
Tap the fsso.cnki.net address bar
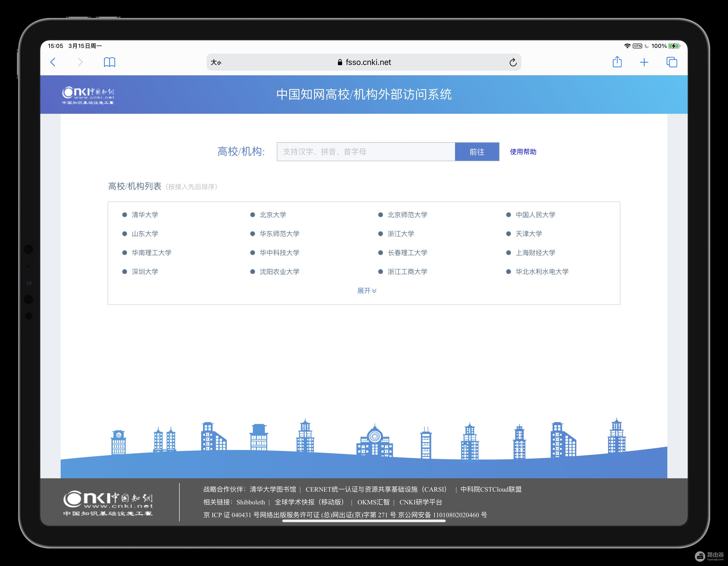(364, 62)
